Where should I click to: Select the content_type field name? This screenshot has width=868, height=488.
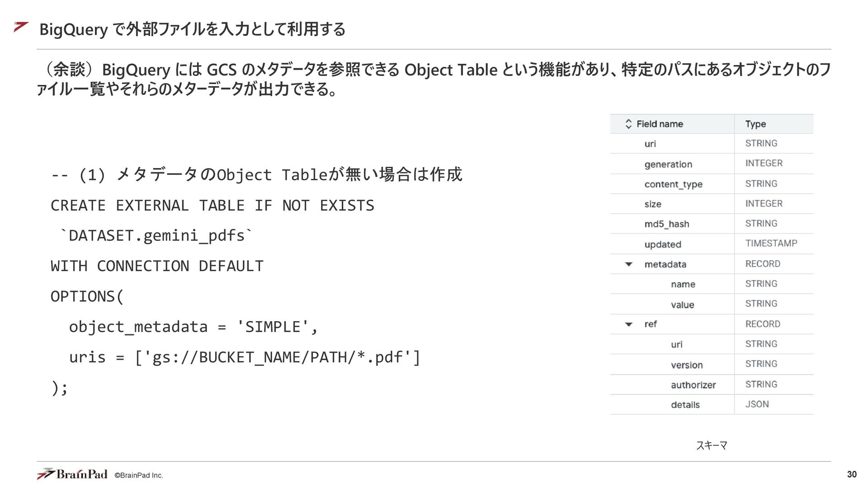coord(673,184)
